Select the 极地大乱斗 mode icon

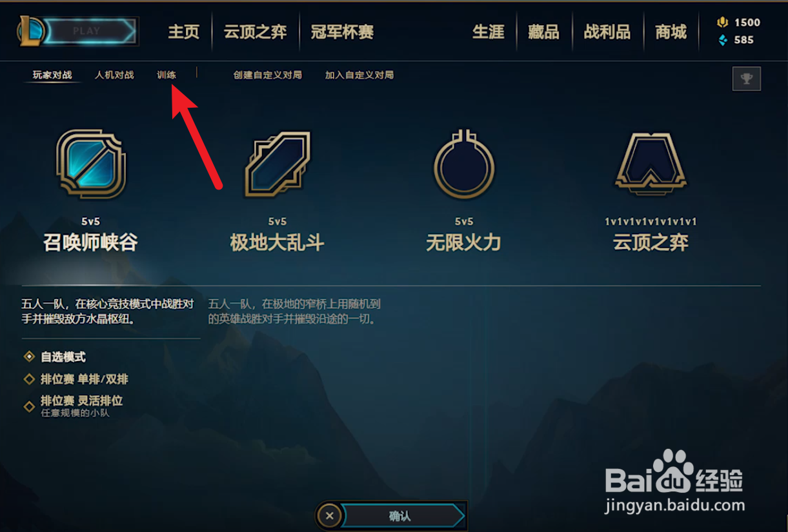pos(278,164)
